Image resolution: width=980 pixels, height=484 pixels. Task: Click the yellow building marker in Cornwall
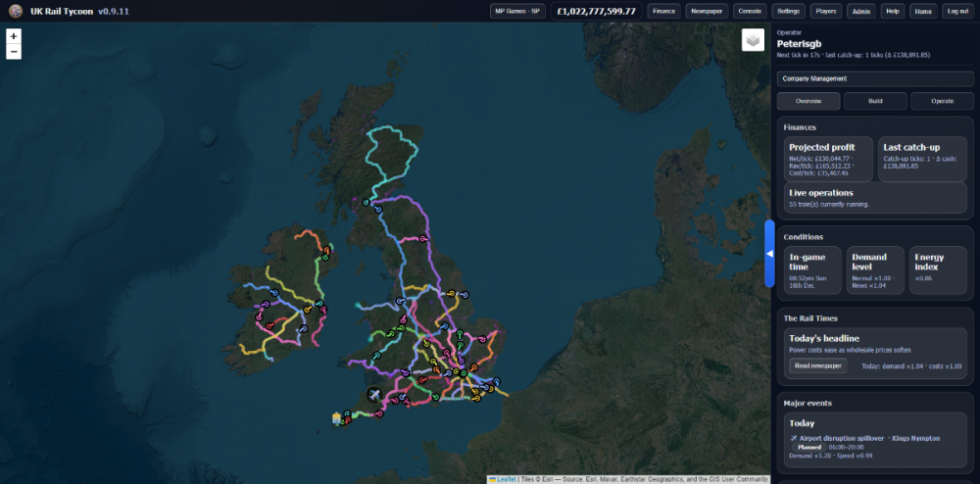tap(337, 418)
